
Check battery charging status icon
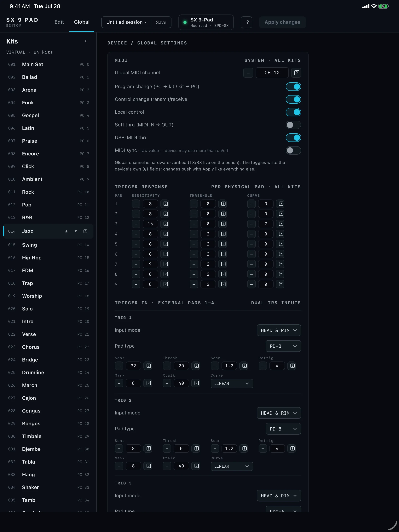pyautogui.click(x=383, y=6)
